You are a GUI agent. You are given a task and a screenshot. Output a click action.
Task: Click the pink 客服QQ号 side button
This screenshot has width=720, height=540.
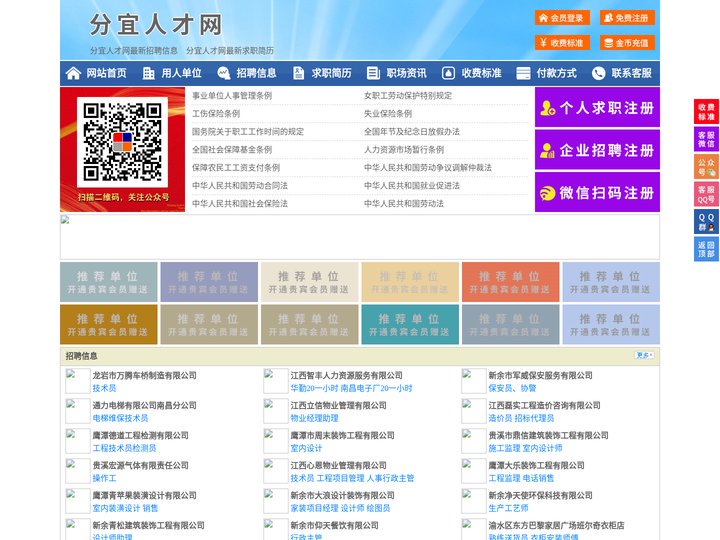click(706, 194)
